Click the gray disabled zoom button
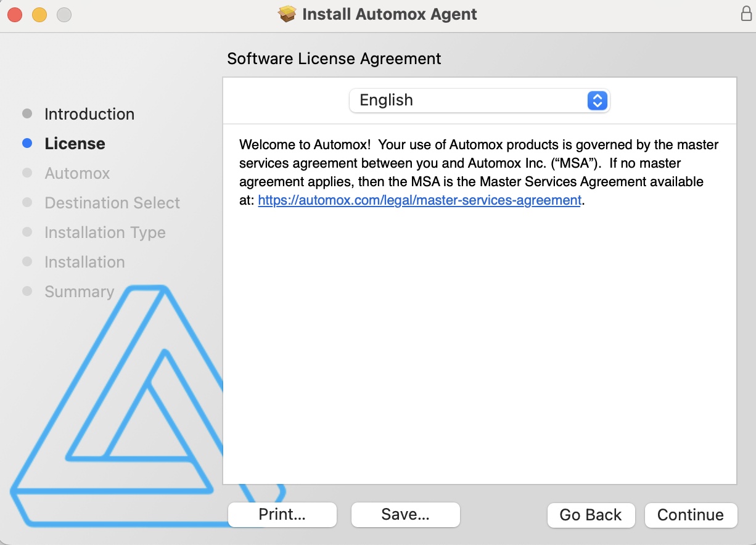Screen dimensions: 756x545 [x=64, y=14]
